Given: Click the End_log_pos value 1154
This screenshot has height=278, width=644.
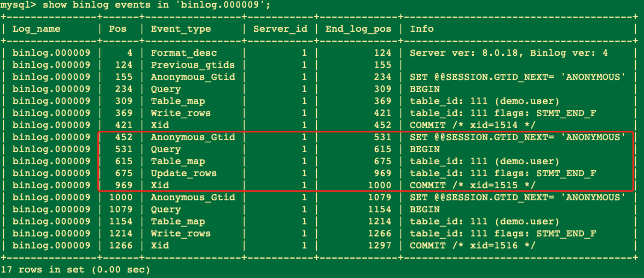Looking at the screenshot, I should [380, 210].
